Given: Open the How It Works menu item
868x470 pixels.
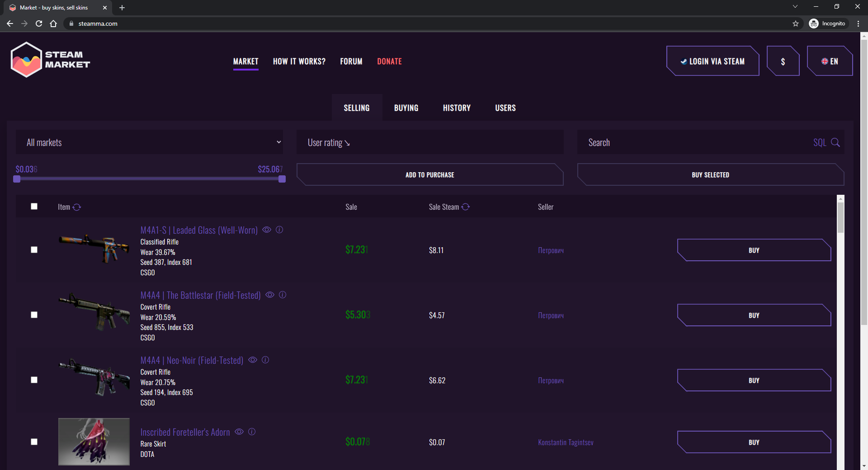Looking at the screenshot, I should pos(299,61).
